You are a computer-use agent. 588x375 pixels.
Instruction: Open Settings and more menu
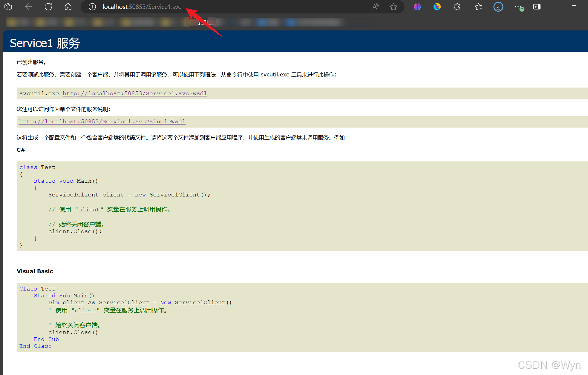[x=519, y=7]
